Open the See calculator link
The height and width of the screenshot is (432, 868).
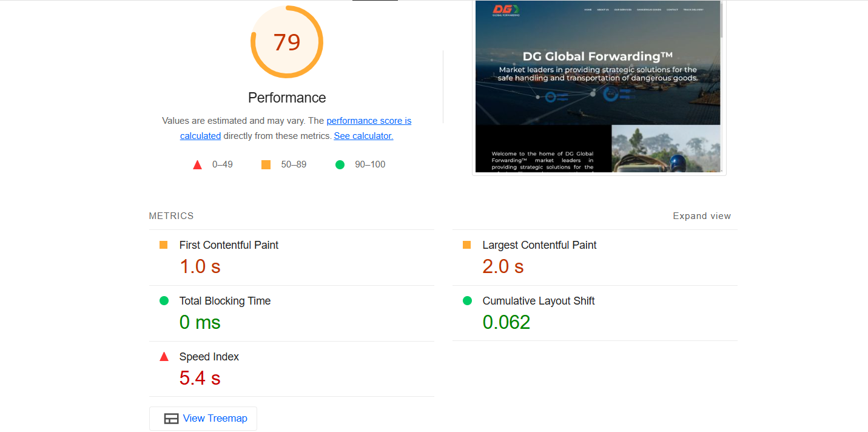[x=363, y=135]
